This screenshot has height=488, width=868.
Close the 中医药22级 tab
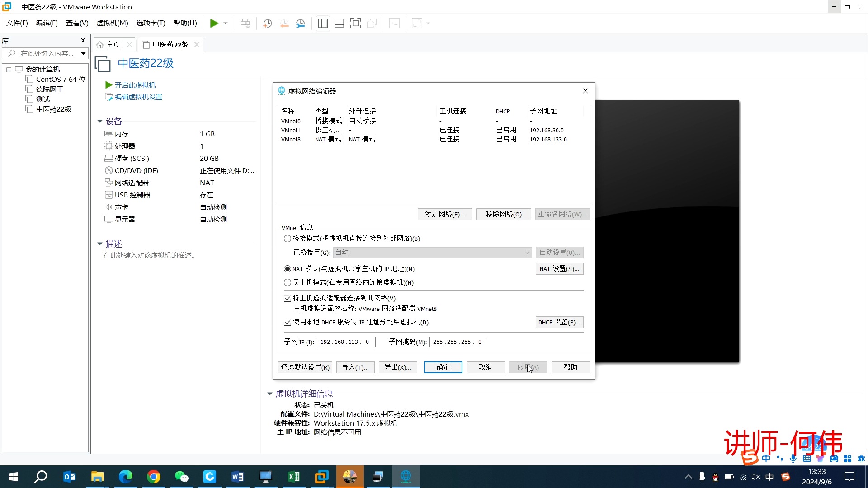click(x=197, y=44)
